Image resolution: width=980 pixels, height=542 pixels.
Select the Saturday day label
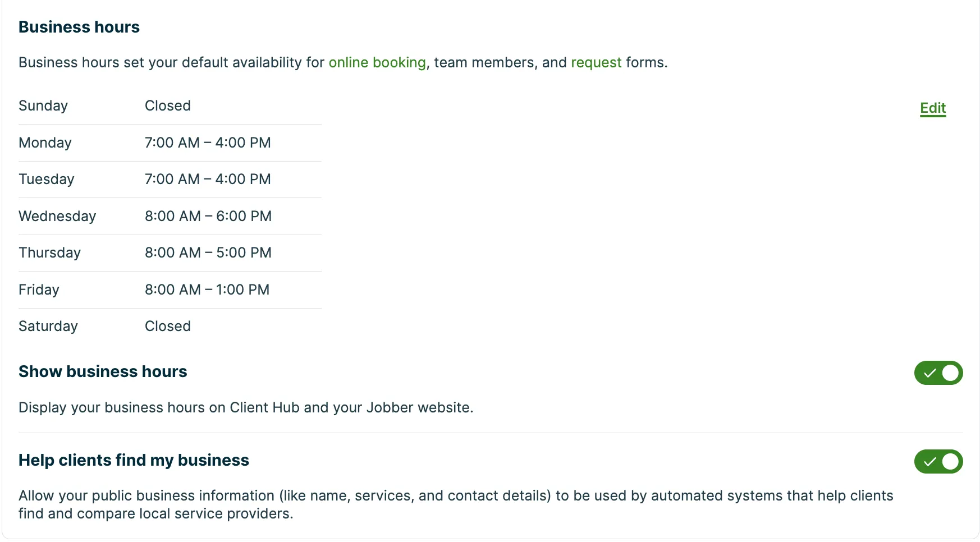click(x=48, y=326)
